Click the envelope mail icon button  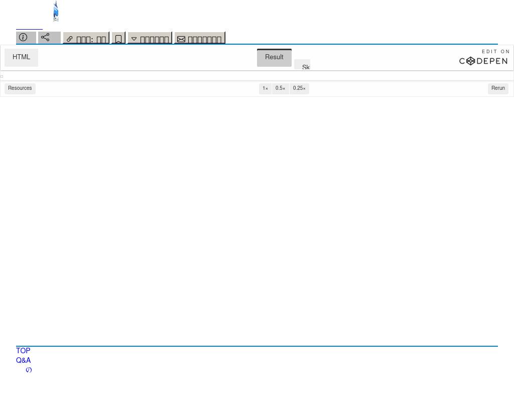click(199, 39)
